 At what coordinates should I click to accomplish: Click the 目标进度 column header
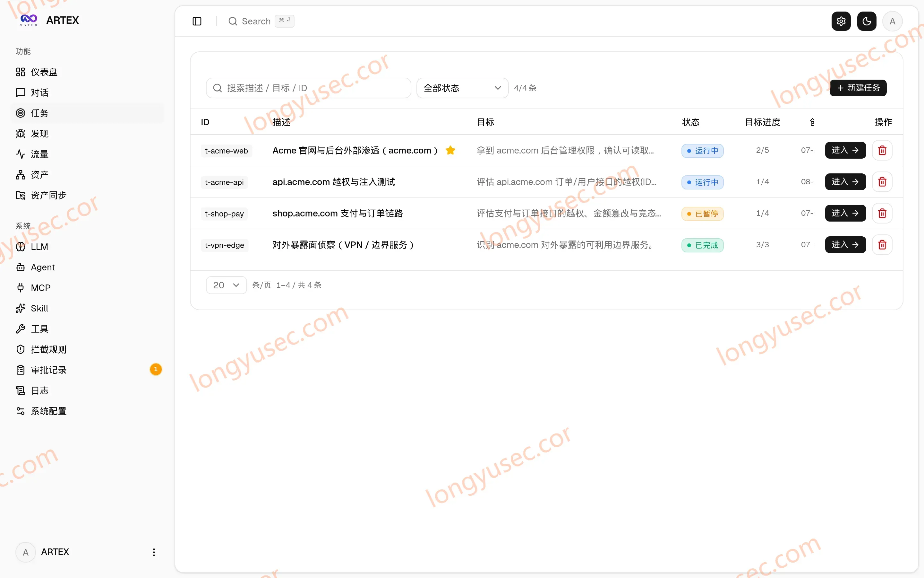pyautogui.click(x=763, y=122)
